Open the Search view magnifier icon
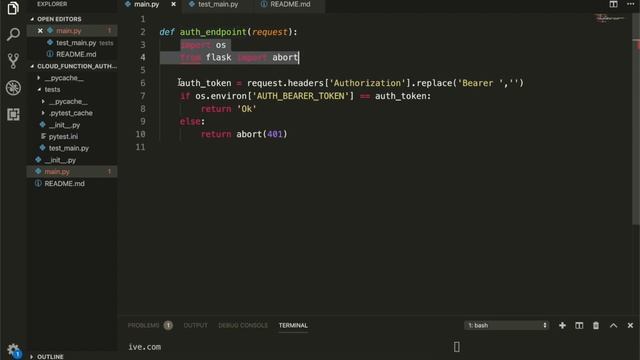 click(13, 34)
